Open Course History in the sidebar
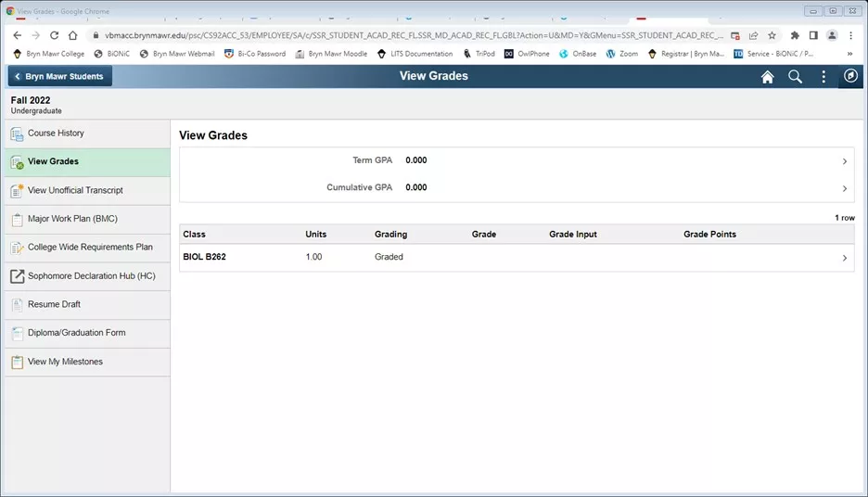Viewport: 868px width, 497px height. click(x=87, y=134)
